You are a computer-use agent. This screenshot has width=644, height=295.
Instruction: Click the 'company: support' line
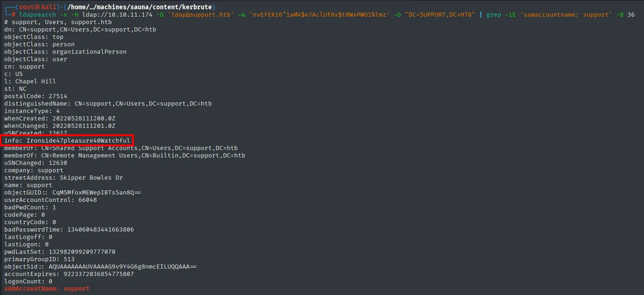pyautogui.click(x=34, y=170)
